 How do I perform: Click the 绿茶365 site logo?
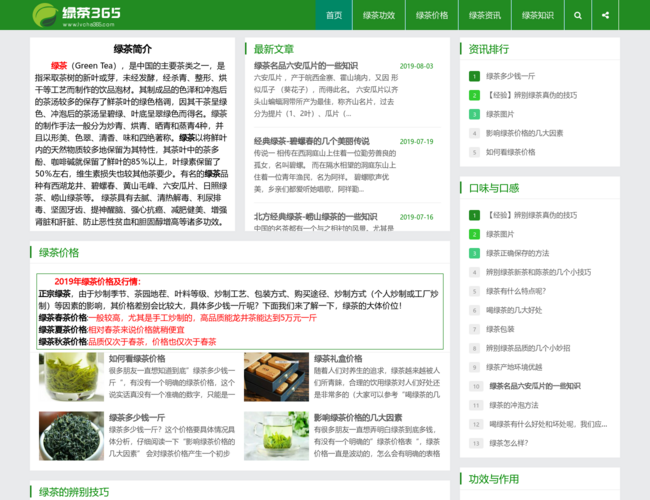(77, 15)
